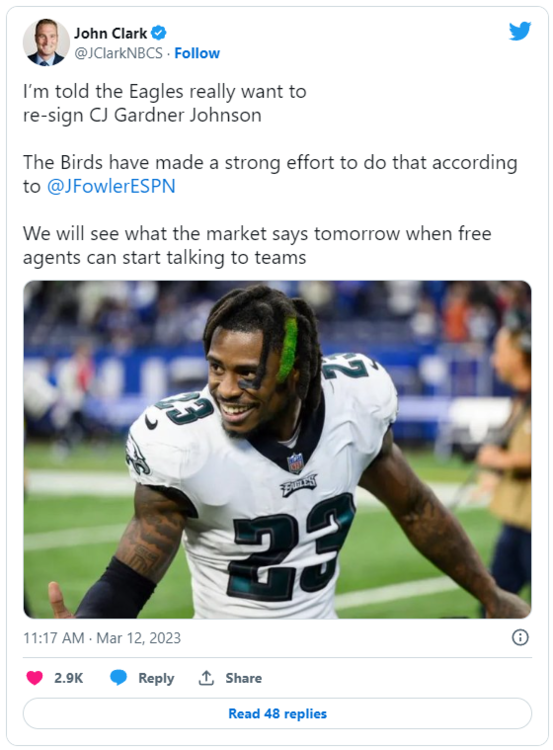Click the John Clark display name
Image resolution: width=553 pixels, height=750 pixels.
click(111, 33)
